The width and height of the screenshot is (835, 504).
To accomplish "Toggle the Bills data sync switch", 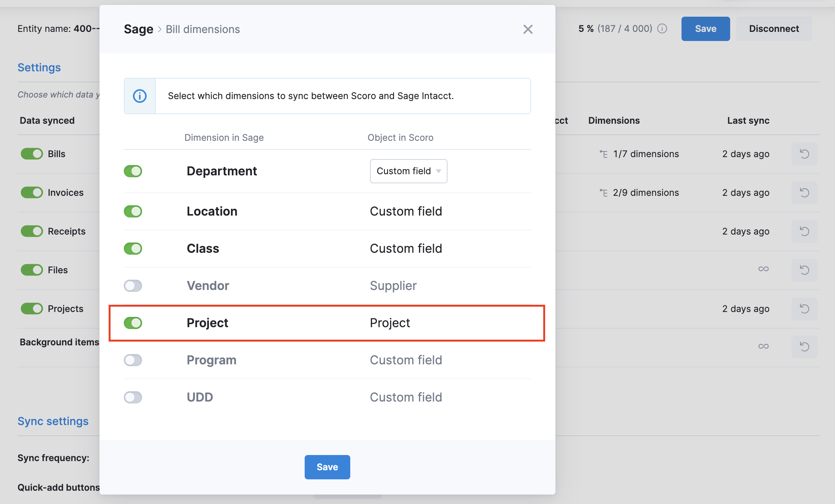I will 32,154.
